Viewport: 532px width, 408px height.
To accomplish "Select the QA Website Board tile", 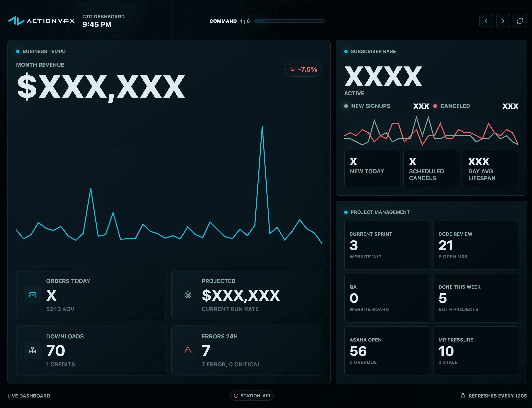I will click(x=387, y=298).
